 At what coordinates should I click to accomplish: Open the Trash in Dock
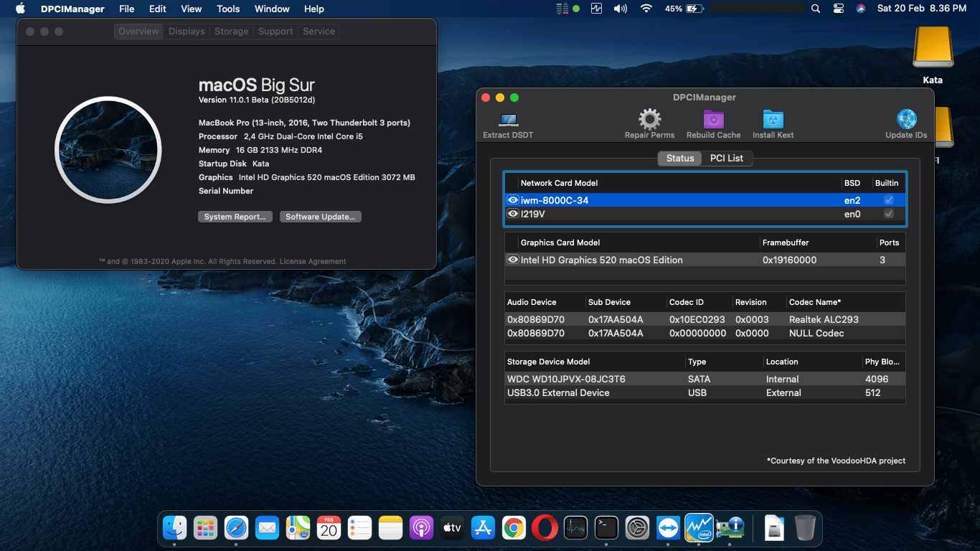tap(805, 528)
